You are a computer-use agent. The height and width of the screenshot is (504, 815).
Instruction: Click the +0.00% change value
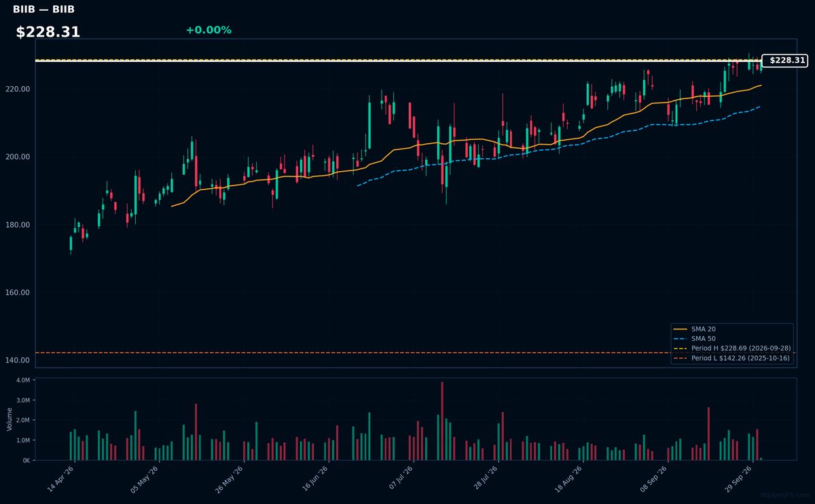click(209, 30)
